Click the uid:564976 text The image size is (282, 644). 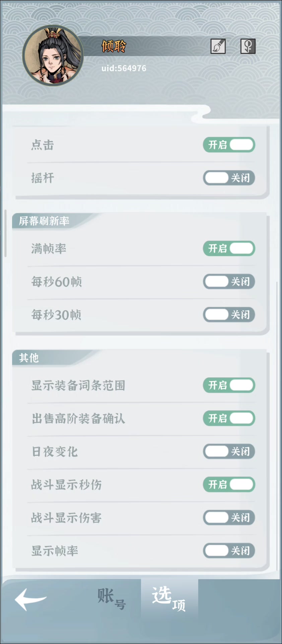click(x=124, y=68)
